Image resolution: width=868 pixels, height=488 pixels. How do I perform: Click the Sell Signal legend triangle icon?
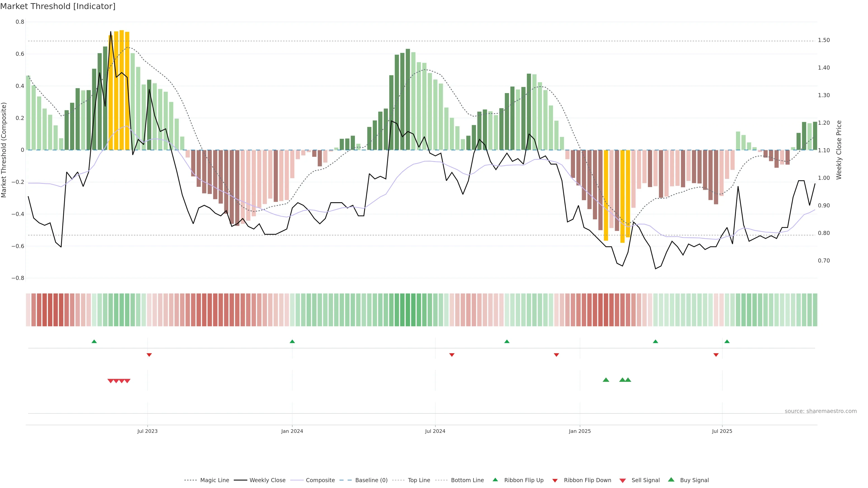click(x=622, y=481)
